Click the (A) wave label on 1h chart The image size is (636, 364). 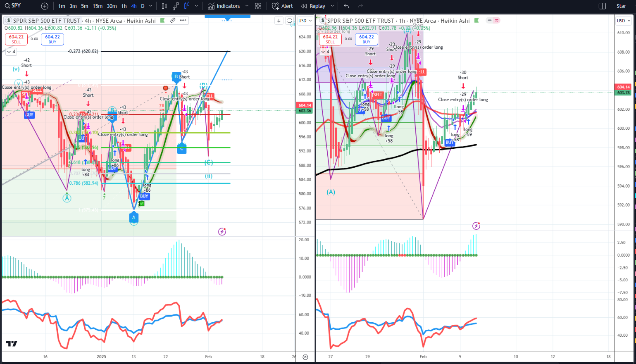point(331,192)
